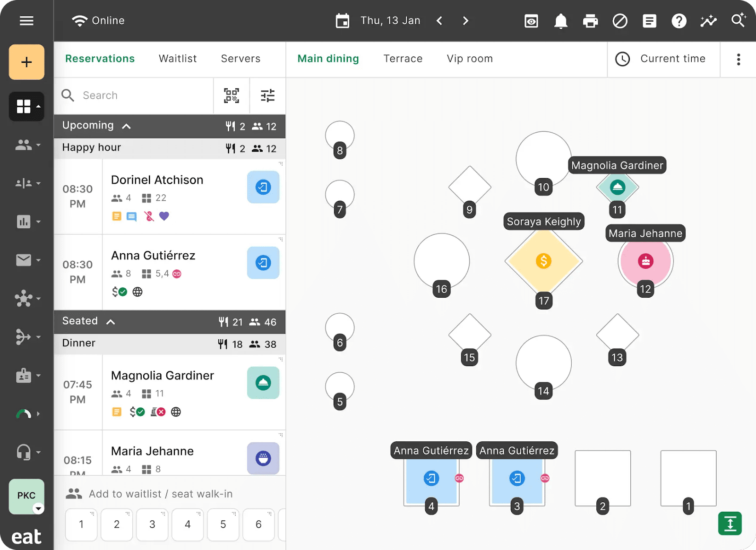Collapse the Seated reservations section
The height and width of the screenshot is (550, 756).
111,322
